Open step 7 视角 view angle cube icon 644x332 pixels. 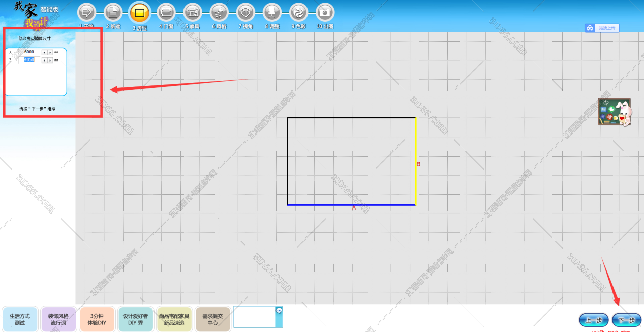point(246,12)
